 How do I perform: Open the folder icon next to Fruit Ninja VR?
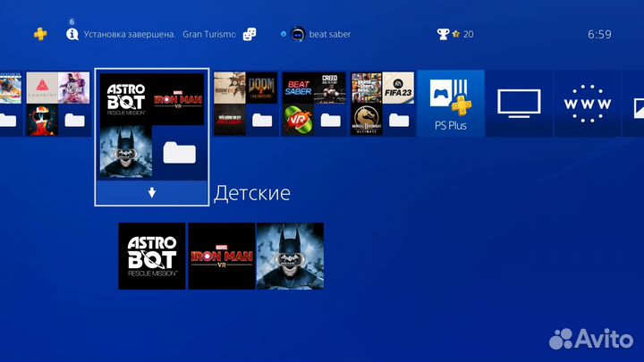point(331,121)
